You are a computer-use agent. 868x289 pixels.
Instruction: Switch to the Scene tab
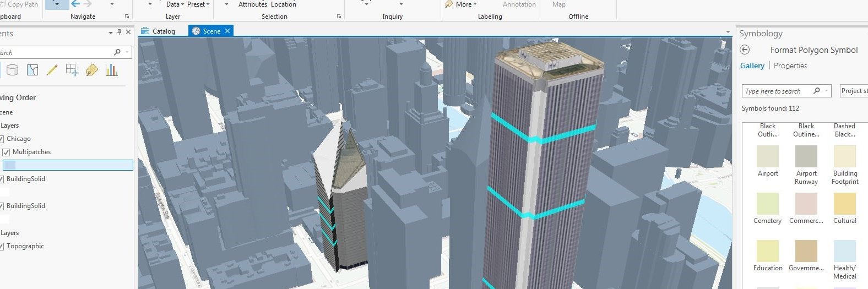pos(211,31)
